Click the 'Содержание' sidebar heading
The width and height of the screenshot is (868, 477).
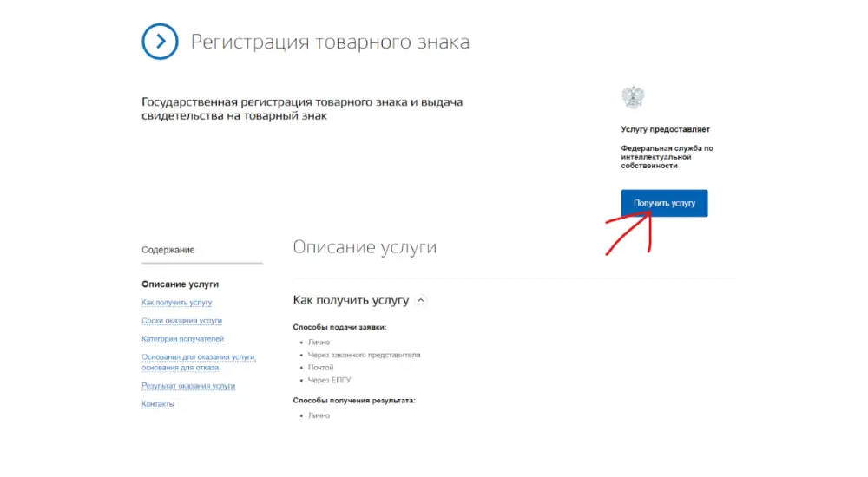pyautogui.click(x=168, y=250)
